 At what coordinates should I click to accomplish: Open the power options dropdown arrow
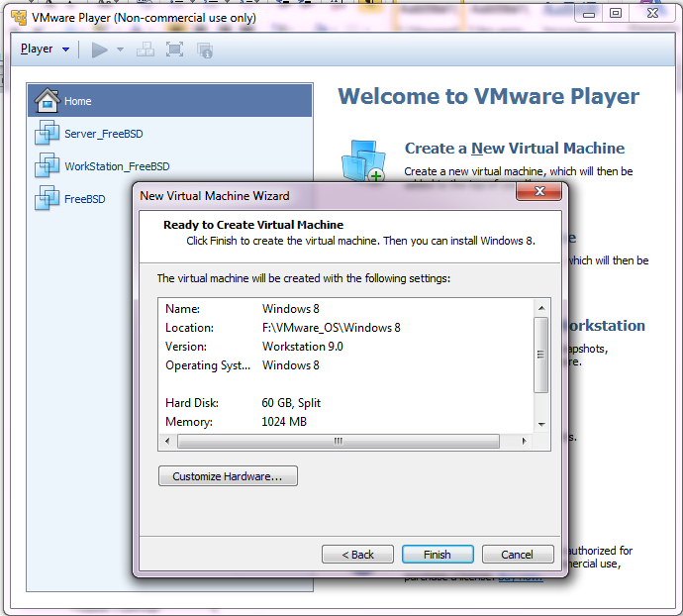[120, 50]
